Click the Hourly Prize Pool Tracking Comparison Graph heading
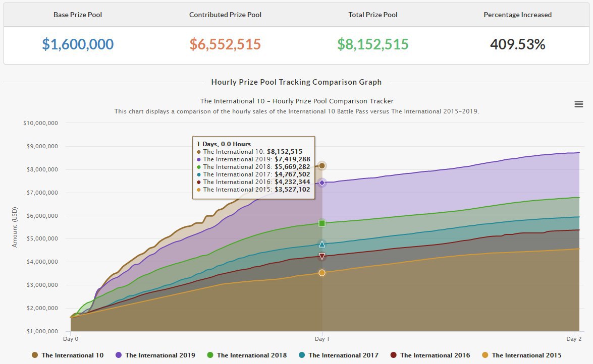This screenshot has width=593, height=364. point(296,82)
